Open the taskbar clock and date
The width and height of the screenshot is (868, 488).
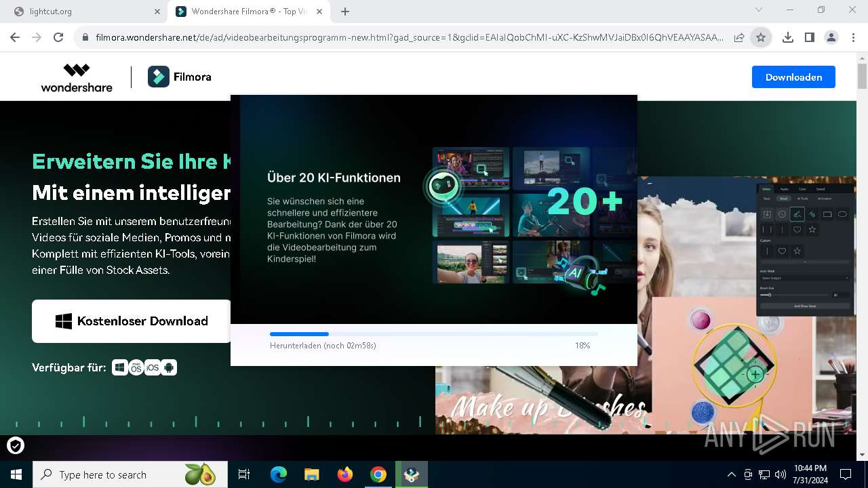810,474
